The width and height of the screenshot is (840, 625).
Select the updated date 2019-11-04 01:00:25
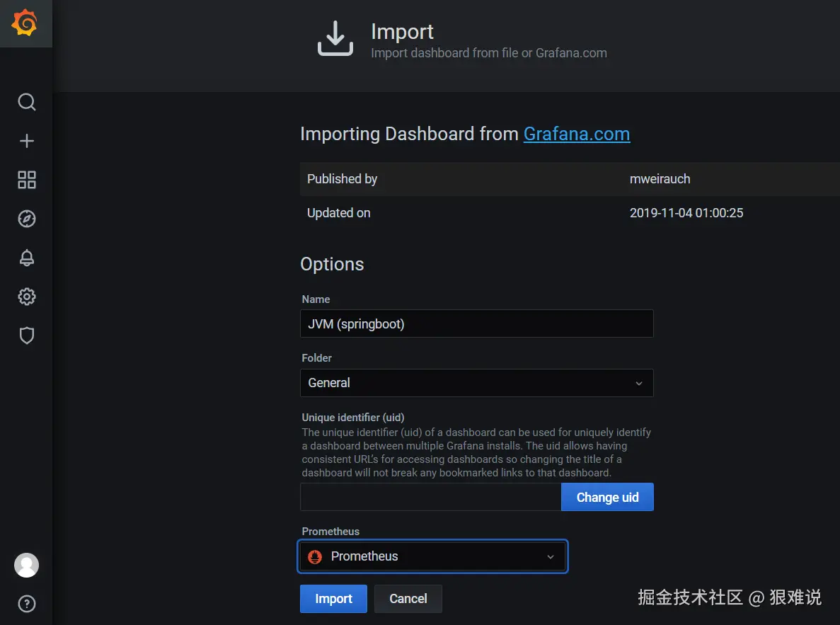point(686,213)
